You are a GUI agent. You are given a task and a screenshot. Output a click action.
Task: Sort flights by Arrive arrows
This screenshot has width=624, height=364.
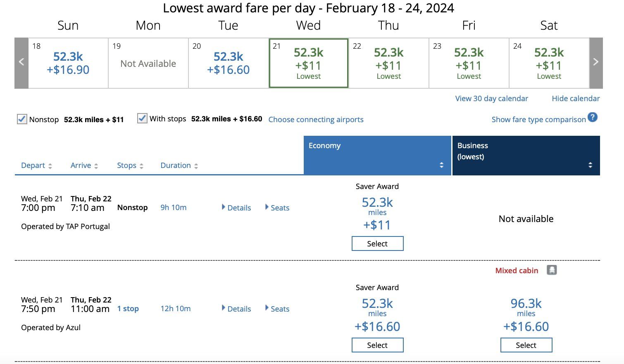[x=96, y=166]
